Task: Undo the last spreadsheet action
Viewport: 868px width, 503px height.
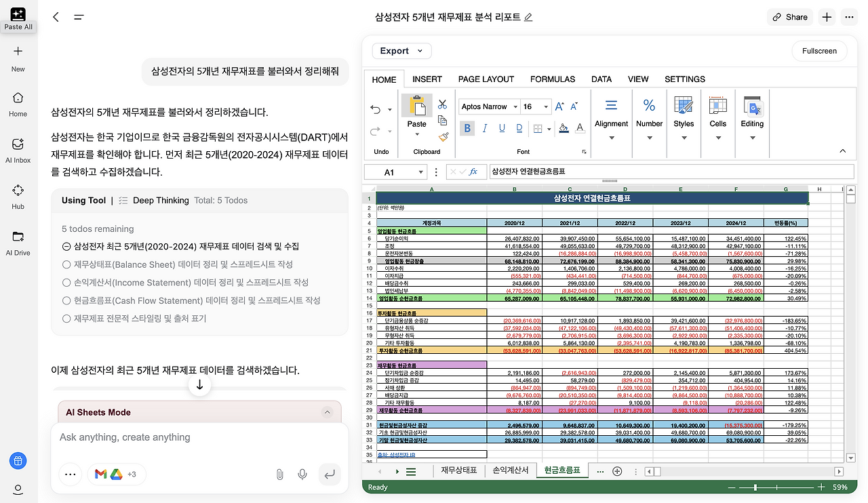Action: tap(376, 109)
